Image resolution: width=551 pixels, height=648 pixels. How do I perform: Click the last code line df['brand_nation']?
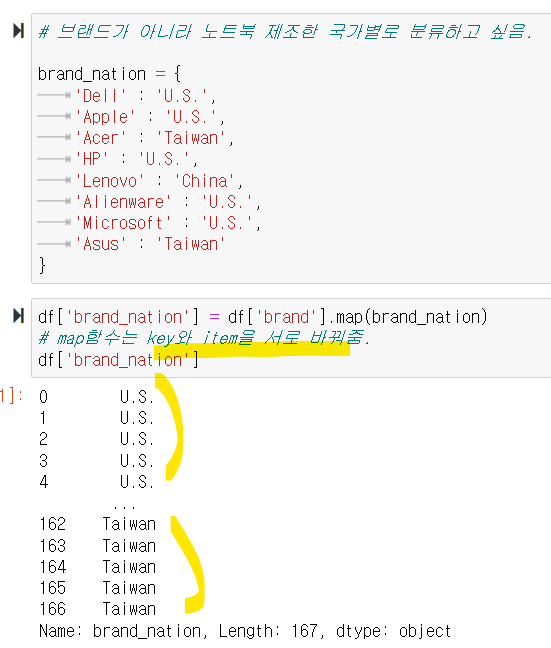tap(118, 360)
